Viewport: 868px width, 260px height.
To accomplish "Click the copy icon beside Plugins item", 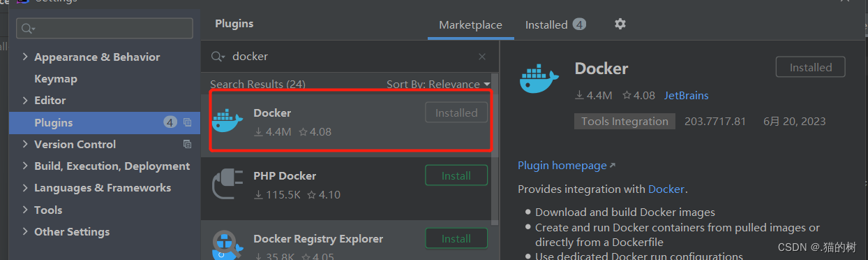I will (187, 122).
